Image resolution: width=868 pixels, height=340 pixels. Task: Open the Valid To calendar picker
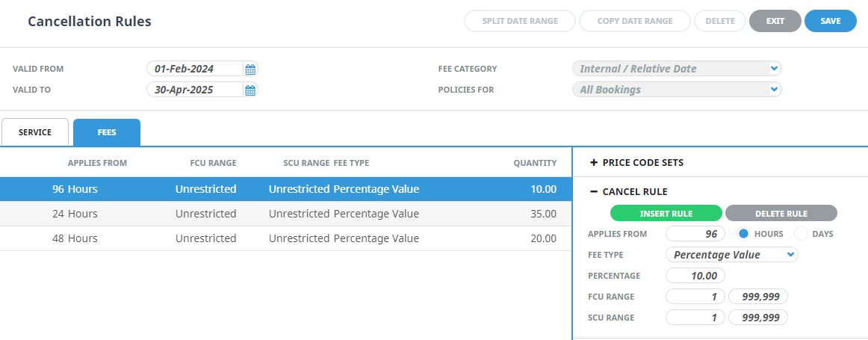250,90
